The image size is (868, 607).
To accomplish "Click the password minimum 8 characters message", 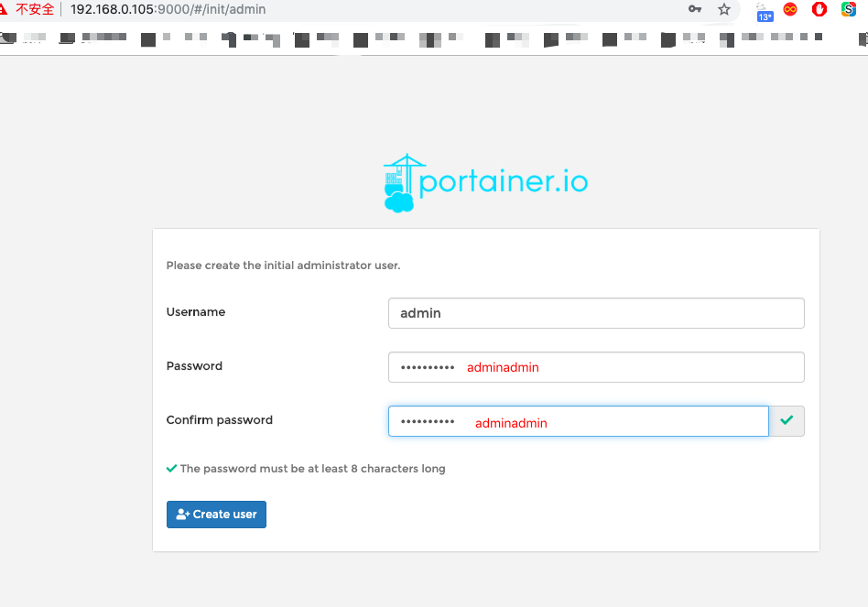I will tap(312, 469).
